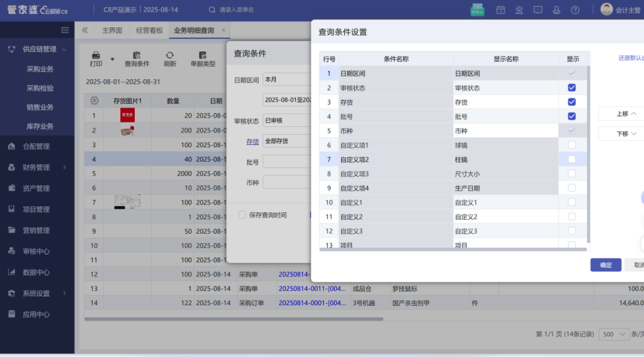Open the calendar schedule icon in top bar
The image size is (644, 357).
(500, 10)
